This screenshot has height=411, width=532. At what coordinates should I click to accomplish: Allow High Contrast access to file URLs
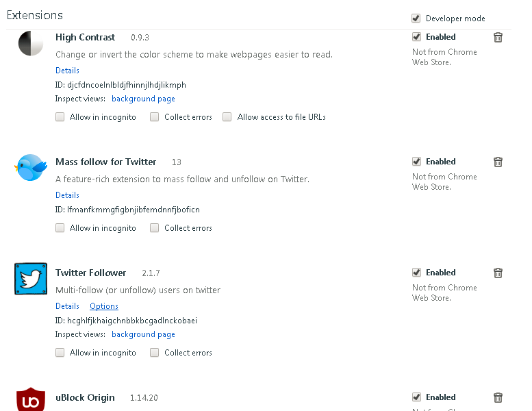click(x=227, y=117)
